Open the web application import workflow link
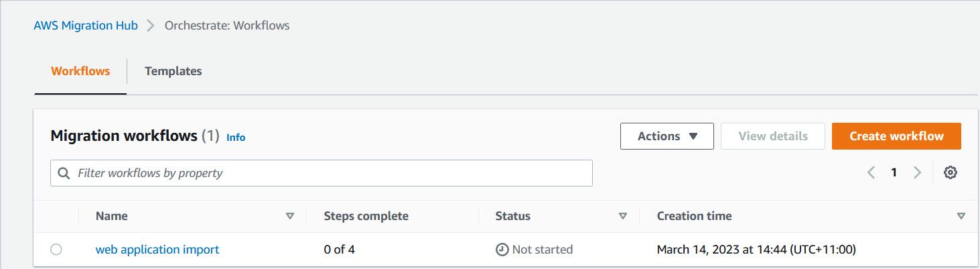Image resolution: width=980 pixels, height=269 pixels. 157,250
